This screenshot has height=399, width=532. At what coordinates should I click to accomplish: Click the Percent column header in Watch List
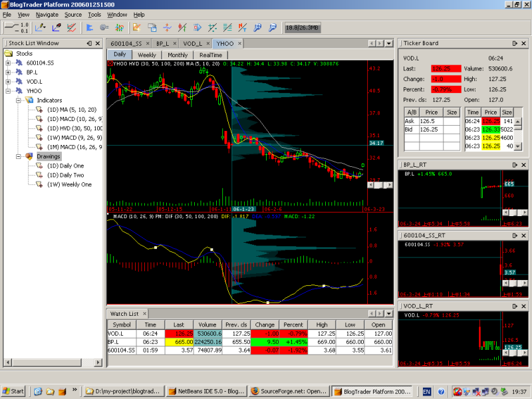click(x=293, y=325)
